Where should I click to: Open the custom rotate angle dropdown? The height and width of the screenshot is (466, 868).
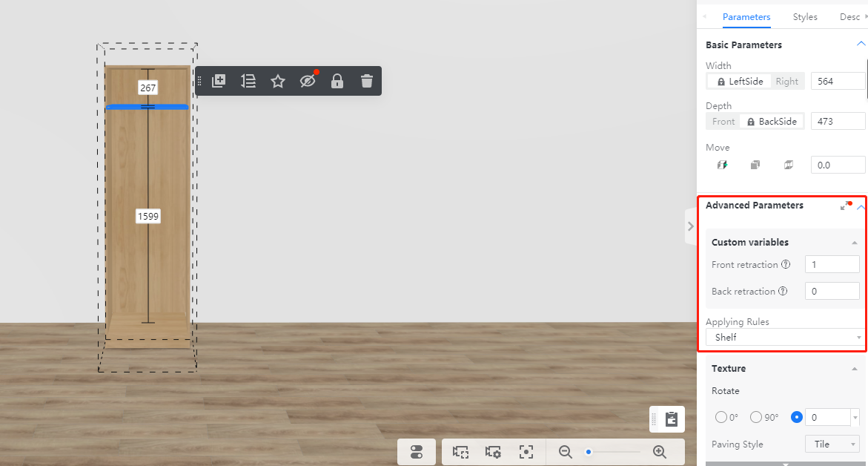coord(855,417)
